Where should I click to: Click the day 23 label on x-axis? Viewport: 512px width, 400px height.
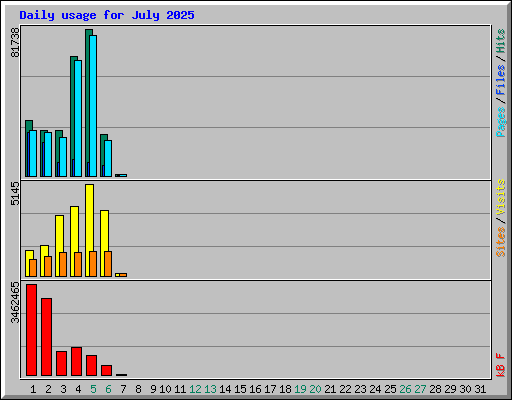[360, 389]
